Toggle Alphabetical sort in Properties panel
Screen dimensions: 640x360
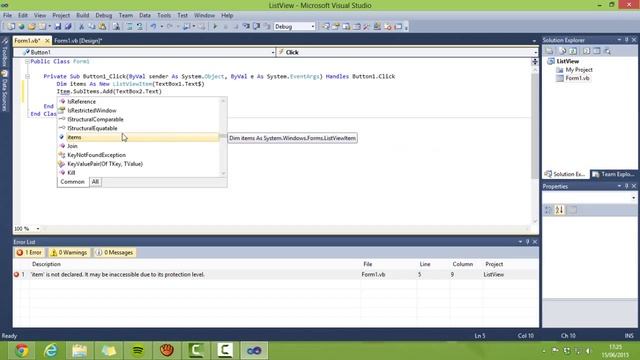pos(559,210)
